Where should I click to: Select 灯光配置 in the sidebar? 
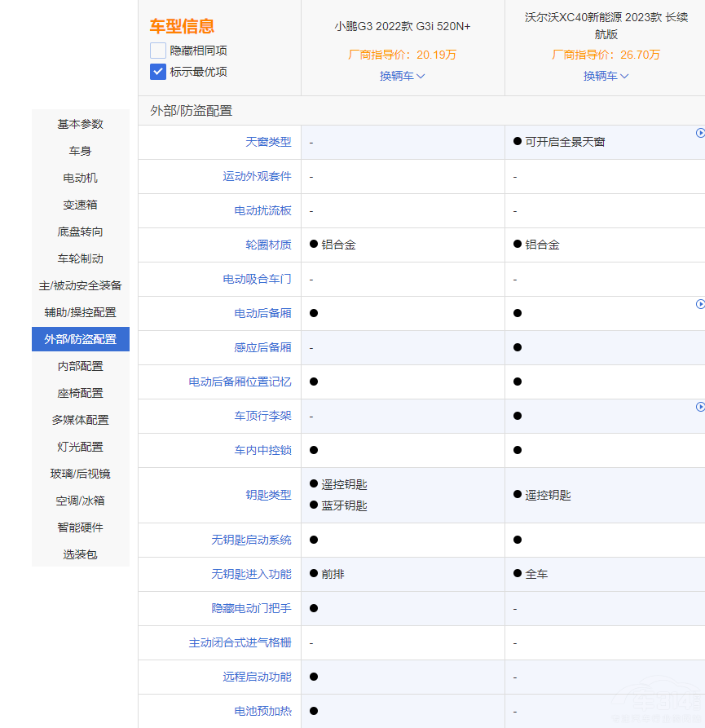point(81,447)
